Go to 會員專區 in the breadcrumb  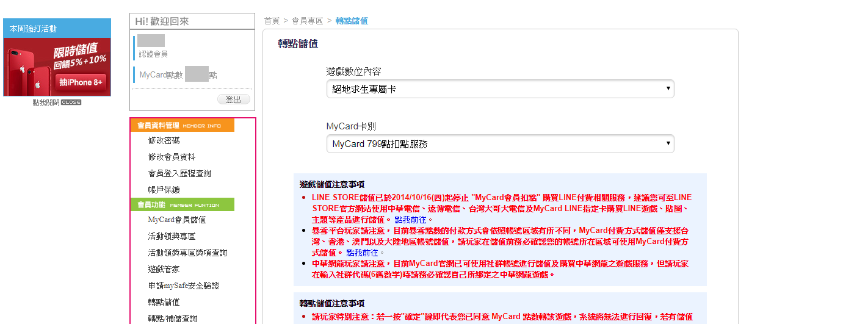click(x=308, y=21)
